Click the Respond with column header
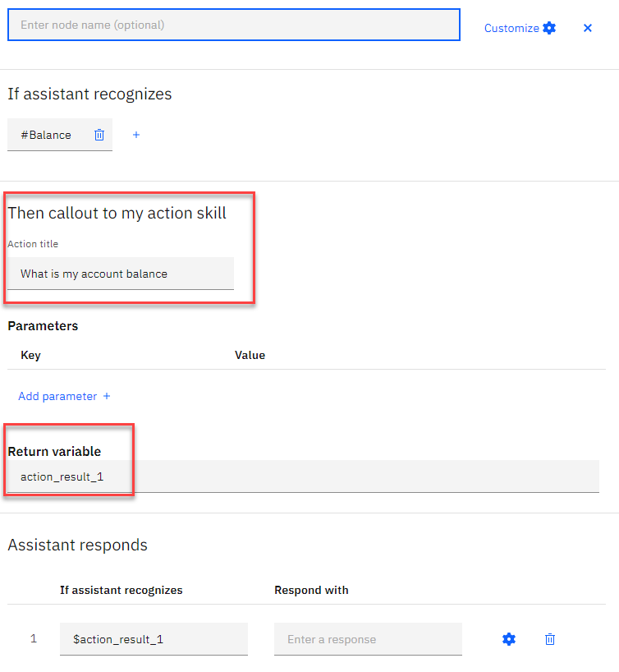The width and height of the screenshot is (619, 672). click(311, 590)
